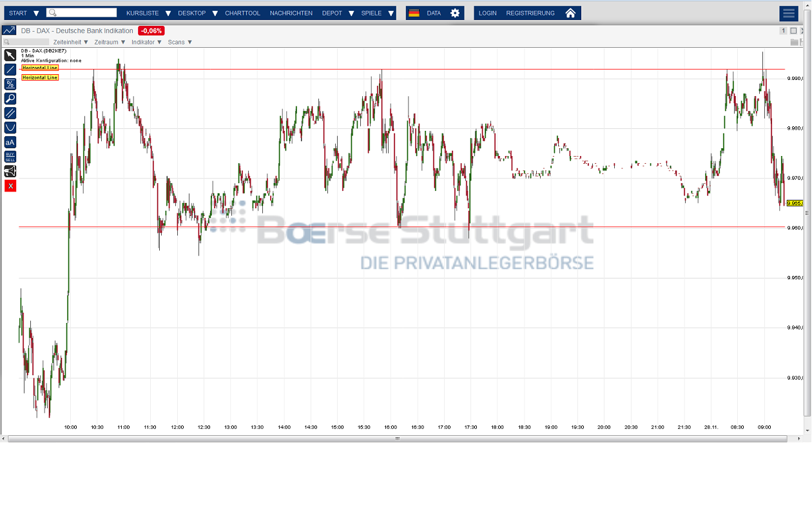Screen dimensions: 812x508
Task: Select the trend line drawing tool
Action: click(10, 69)
